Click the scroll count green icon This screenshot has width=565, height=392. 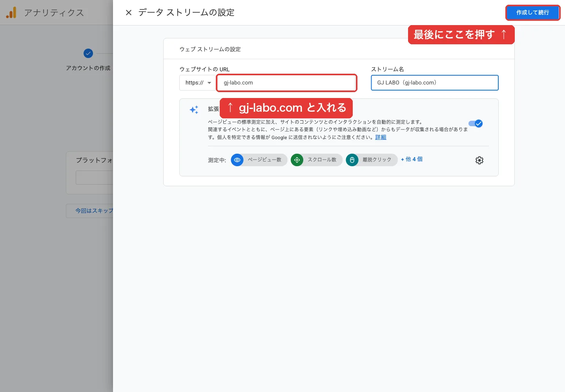tap(297, 160)
